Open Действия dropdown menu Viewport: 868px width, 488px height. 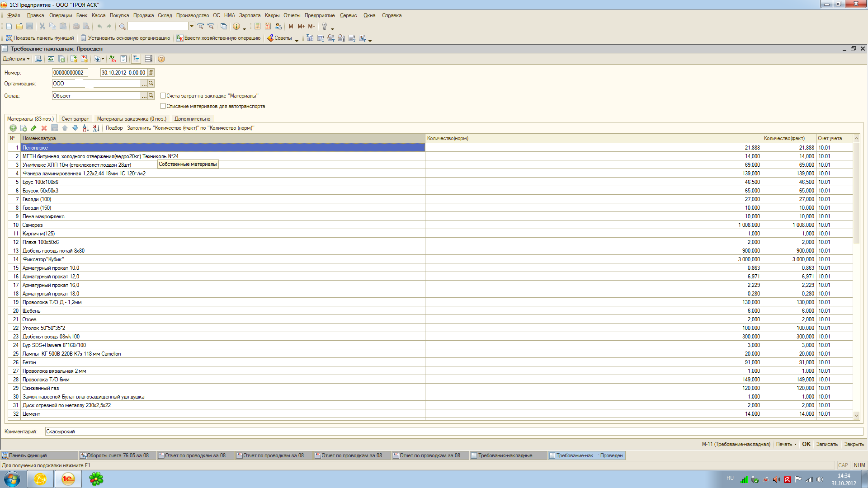(16, 59)
